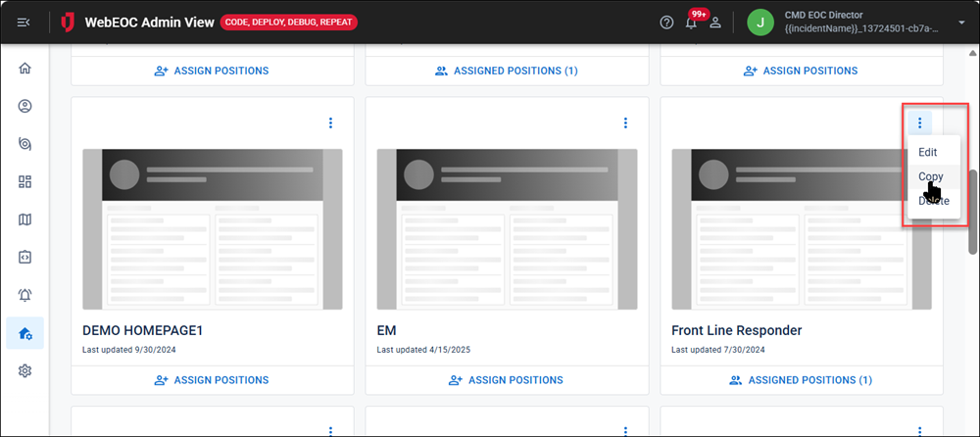Click the EM card title
This screenshot has width=980, height=437.
pyautogui.click(x=387, y=331)
